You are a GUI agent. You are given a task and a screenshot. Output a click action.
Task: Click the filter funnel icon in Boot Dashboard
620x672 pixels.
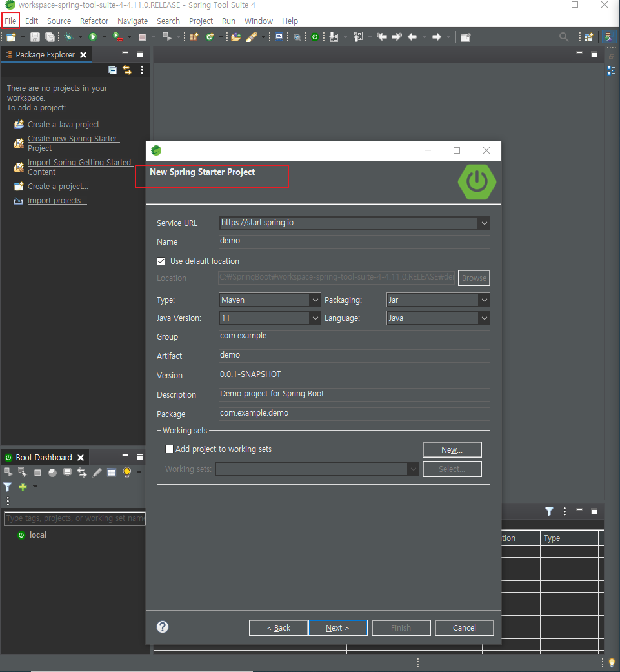click(7, 487)
